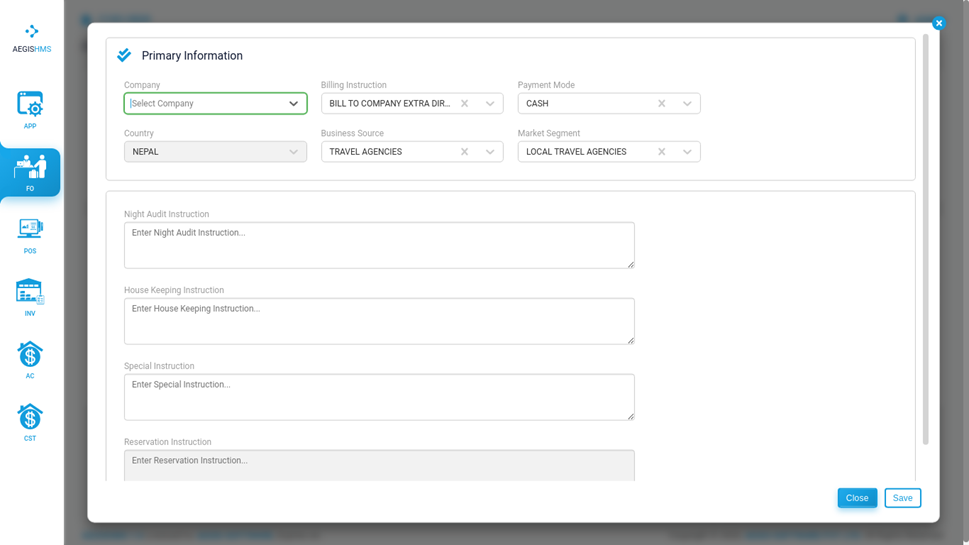Click the Close button
This screenshot has height=545, width=969.
[857, 497]
